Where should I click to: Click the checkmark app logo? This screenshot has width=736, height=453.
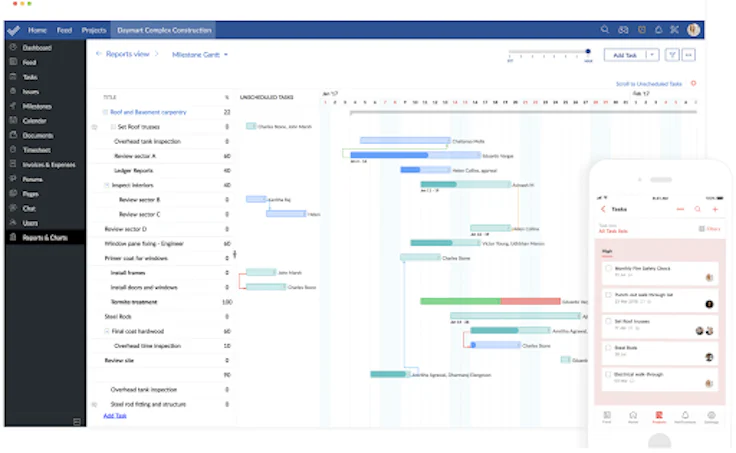click(14, 31)
